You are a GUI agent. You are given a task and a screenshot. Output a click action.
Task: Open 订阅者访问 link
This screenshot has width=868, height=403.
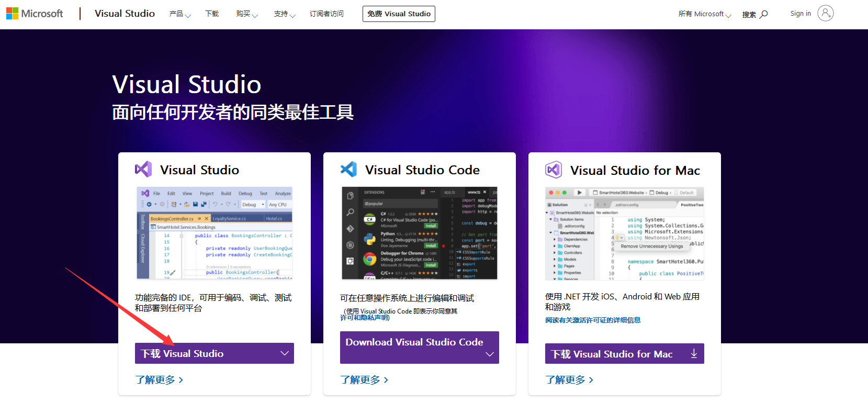[326, 14]
